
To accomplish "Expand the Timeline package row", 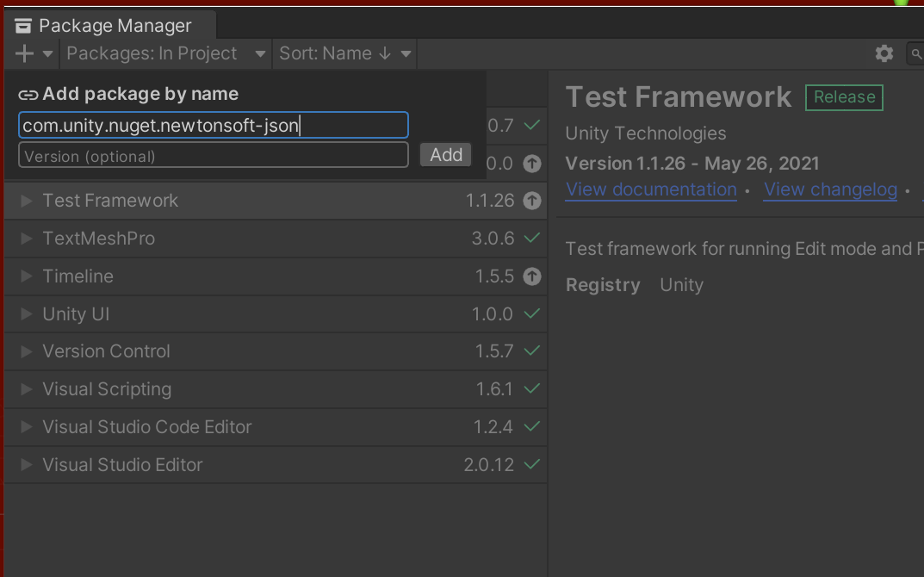I will click(26, 276).
